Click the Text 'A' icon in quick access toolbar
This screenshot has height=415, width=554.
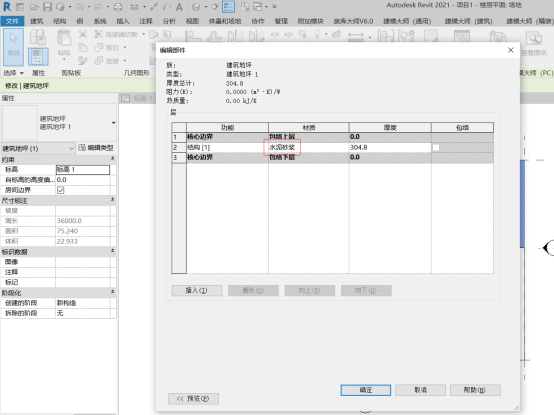179,7
